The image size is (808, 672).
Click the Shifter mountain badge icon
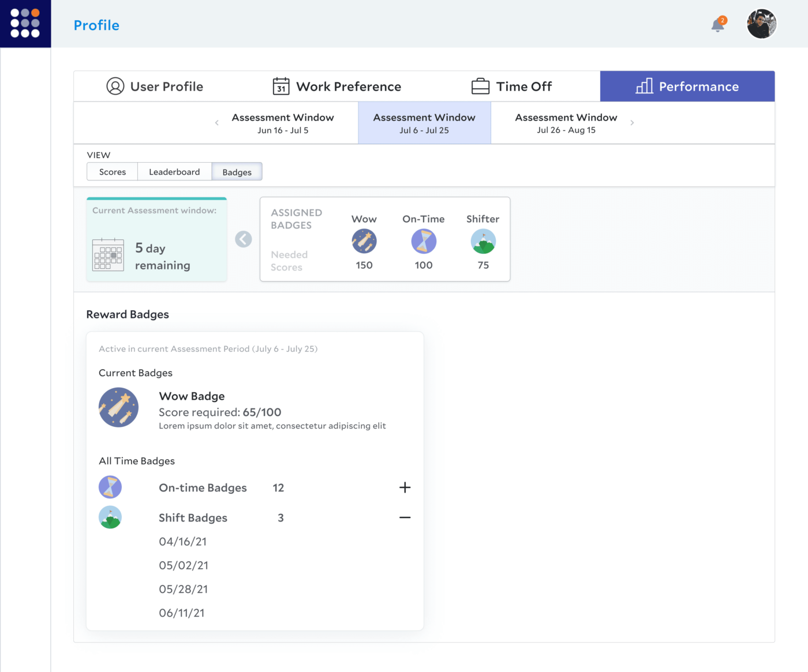[x=483, y=241]
